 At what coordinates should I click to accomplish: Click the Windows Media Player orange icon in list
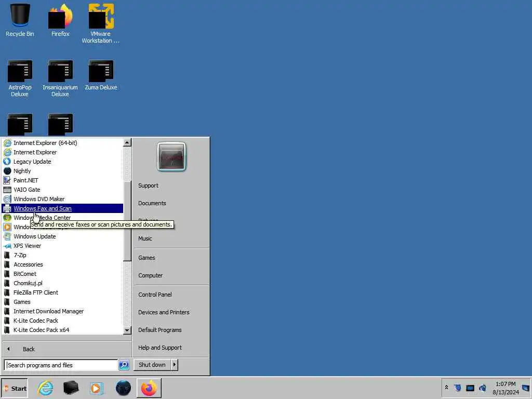point(7,227)
